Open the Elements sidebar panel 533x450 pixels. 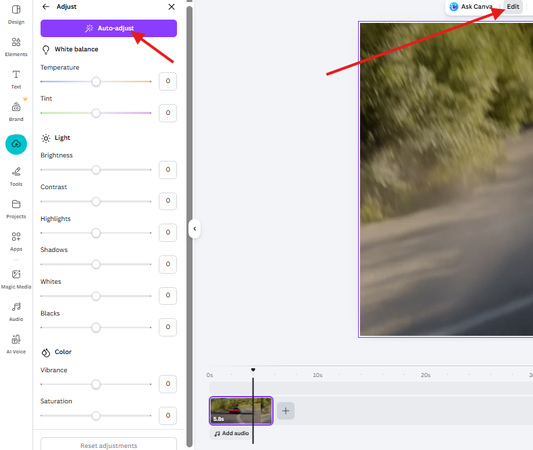pyautogui.click(x=16, y=47)
